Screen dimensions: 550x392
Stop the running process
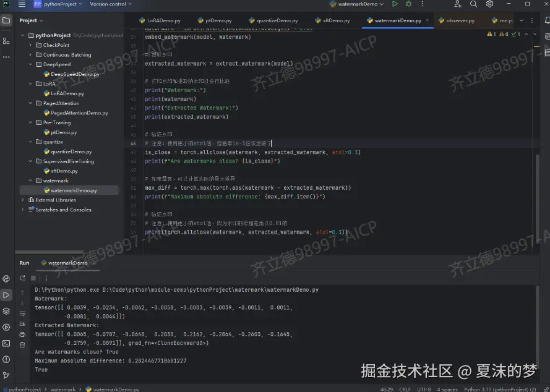(33, 278)
